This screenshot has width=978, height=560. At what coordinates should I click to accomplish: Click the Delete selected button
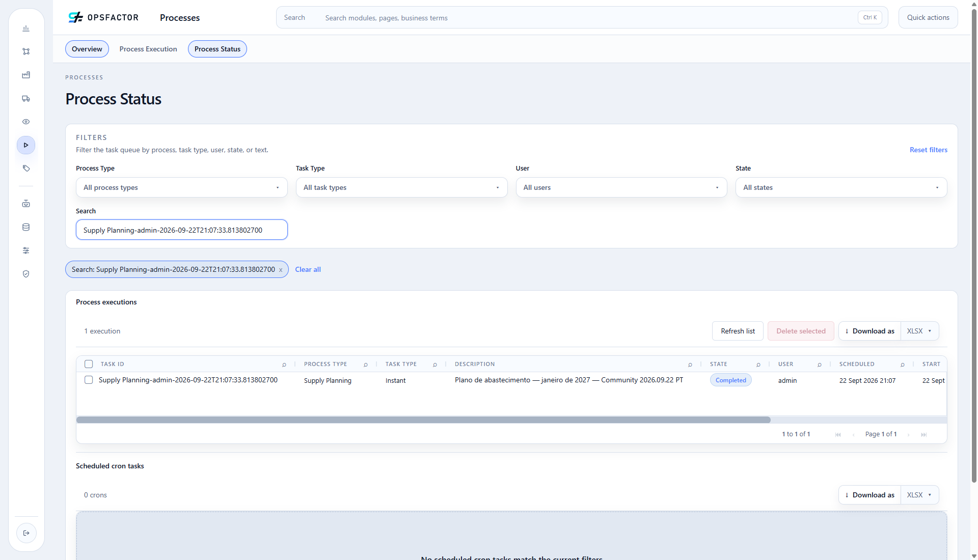[801, 331]
